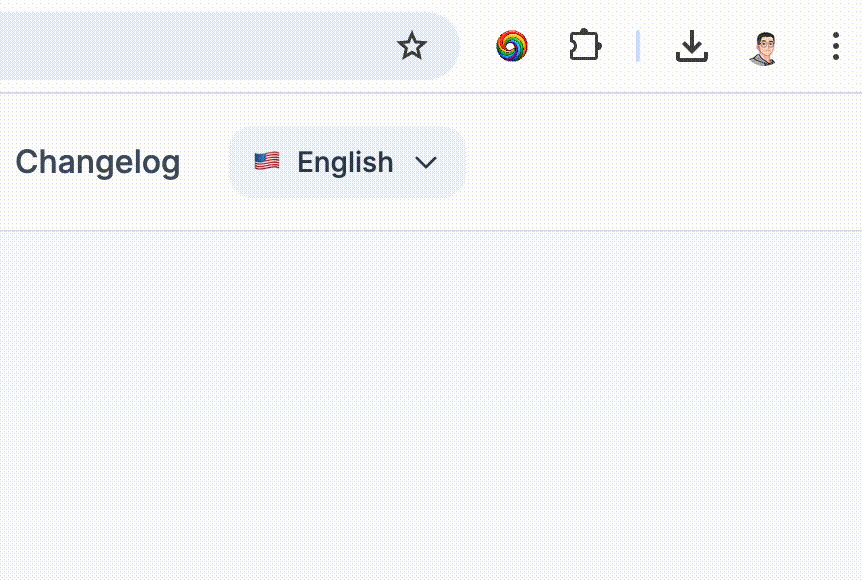
Task: Click the vertical divider beside downloads icon
Action: point(638,46)
